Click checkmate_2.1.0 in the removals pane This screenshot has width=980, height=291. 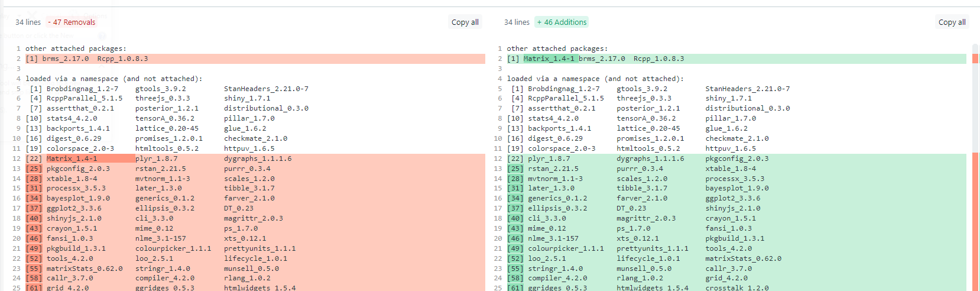(255, 138)
